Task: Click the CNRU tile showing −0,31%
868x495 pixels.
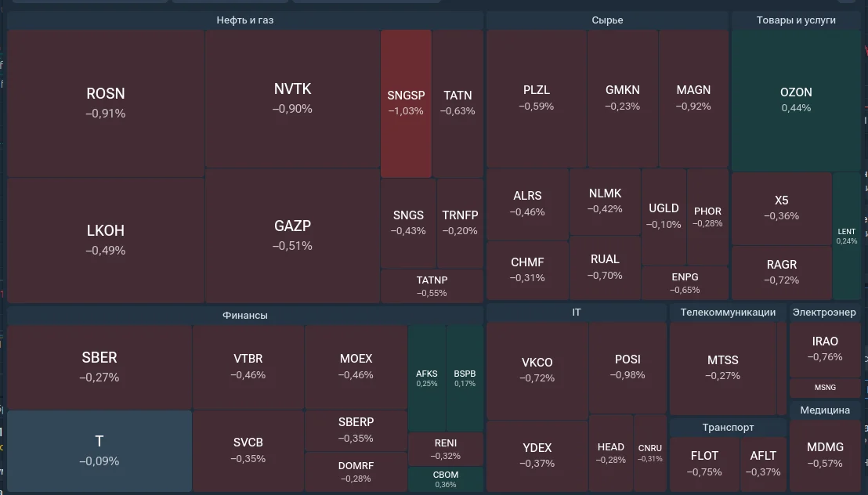Action: [x=650, y=453]
